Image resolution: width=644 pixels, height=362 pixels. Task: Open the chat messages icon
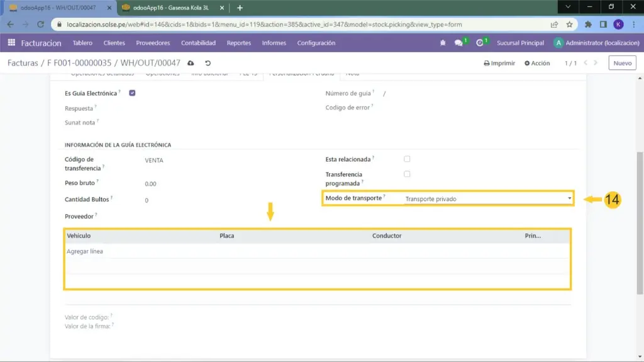click(x=459, y=43)
